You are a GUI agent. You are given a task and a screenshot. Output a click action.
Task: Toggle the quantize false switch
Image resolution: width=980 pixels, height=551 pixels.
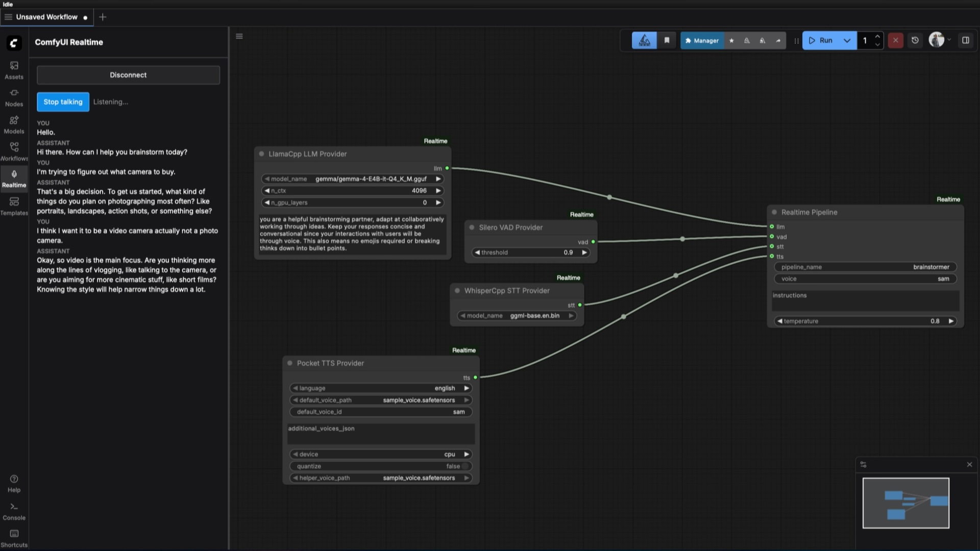pyautogui.click(x=464, y=466)
